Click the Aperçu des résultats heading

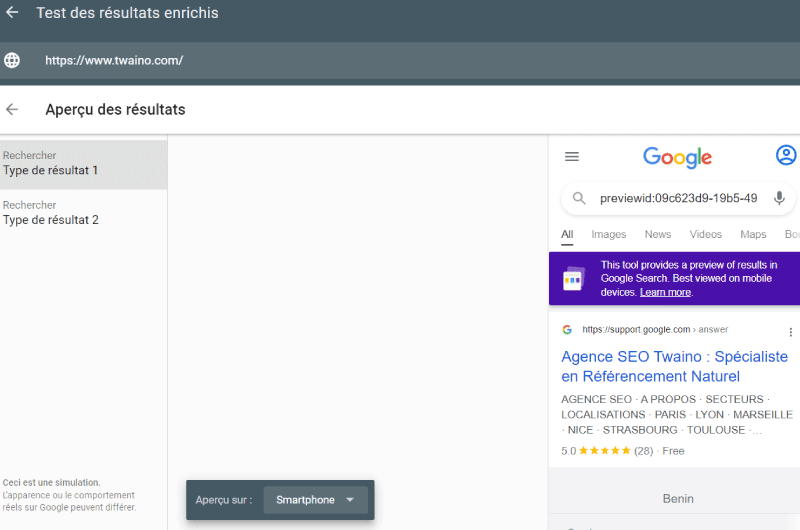(115, 109)
